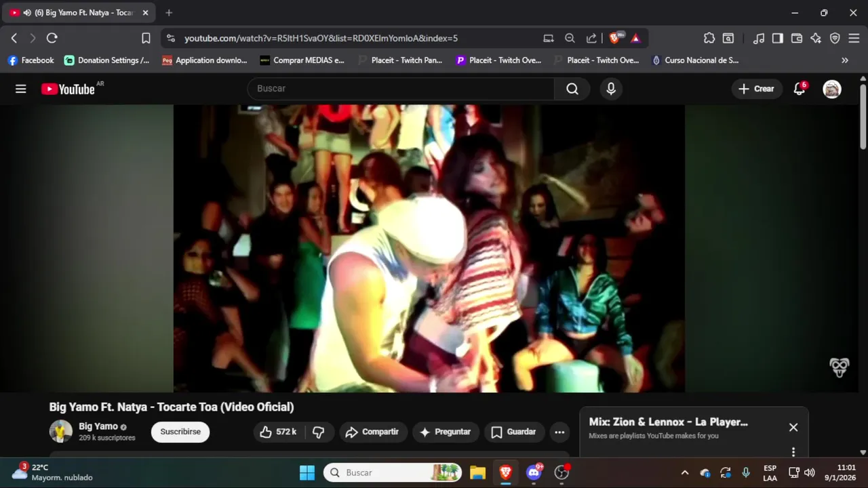Open a new browser tab
The height and width of the screenshot is (488, 868).
(x=169, y=12)
